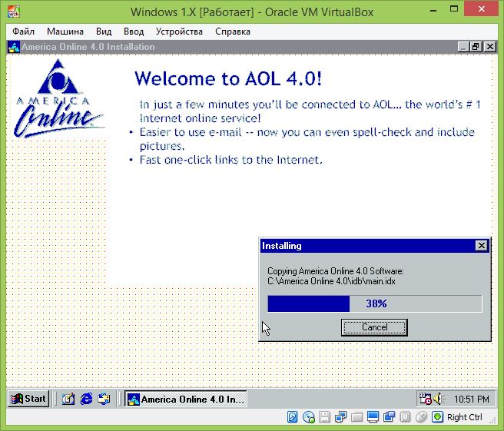The width and height of the screenshot is (504, 431).
Task: Click the Welcome to AOL 4.0! heading
Action: [228, 78]
